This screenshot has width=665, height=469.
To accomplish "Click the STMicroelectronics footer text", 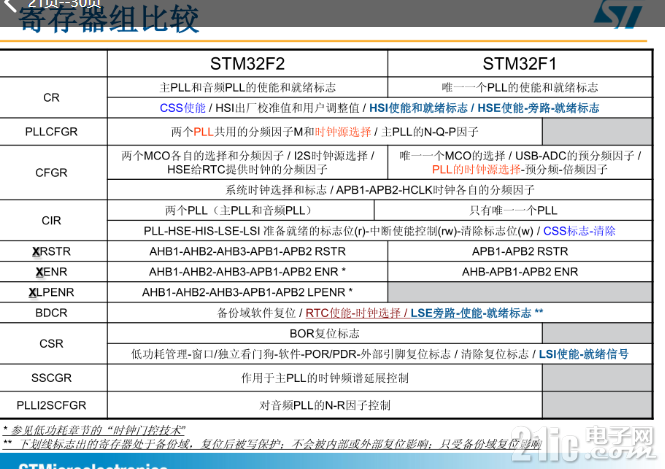I will coord(92,465).
